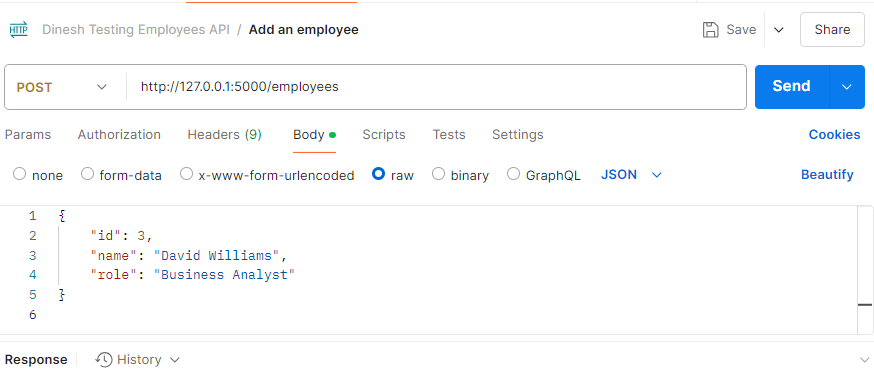Open the Settings tab
The width and height of the screenshot is (874, 384).
518,135
